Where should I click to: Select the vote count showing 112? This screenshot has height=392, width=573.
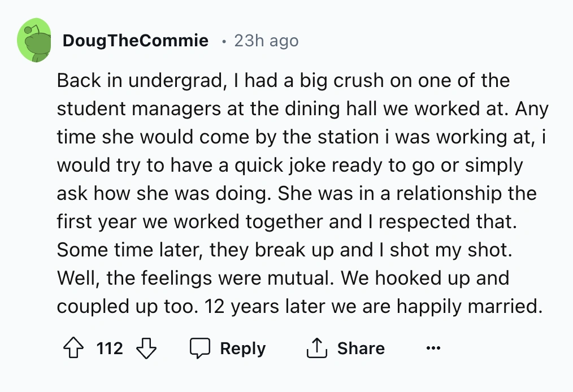pyautogui.click(x=110, y=349)
